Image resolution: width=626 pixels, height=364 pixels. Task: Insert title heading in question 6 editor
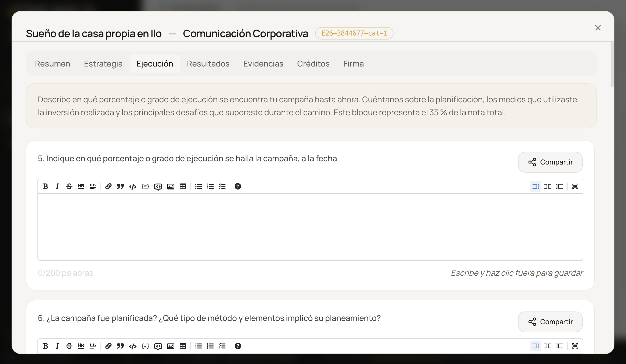[x=93, y=346]
